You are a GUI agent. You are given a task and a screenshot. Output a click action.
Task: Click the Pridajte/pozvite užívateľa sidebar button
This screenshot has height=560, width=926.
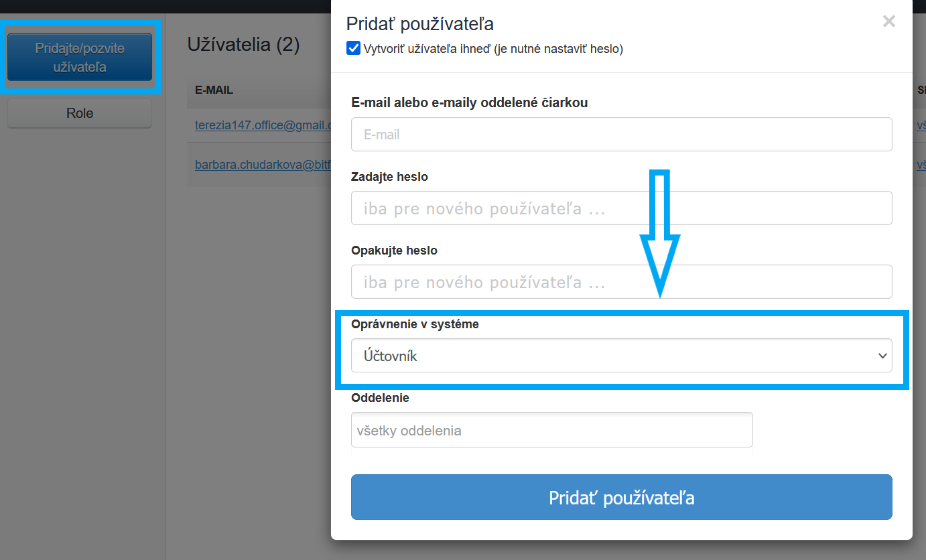point(80,58)
